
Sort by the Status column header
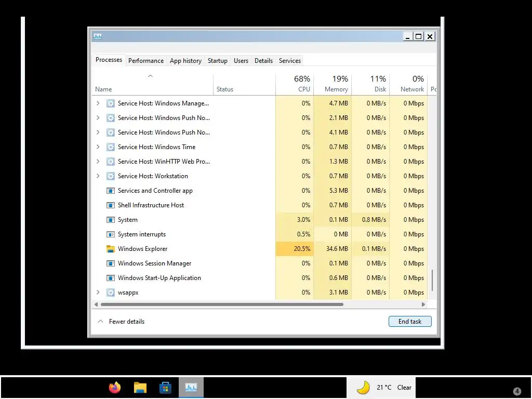(244, 84)
